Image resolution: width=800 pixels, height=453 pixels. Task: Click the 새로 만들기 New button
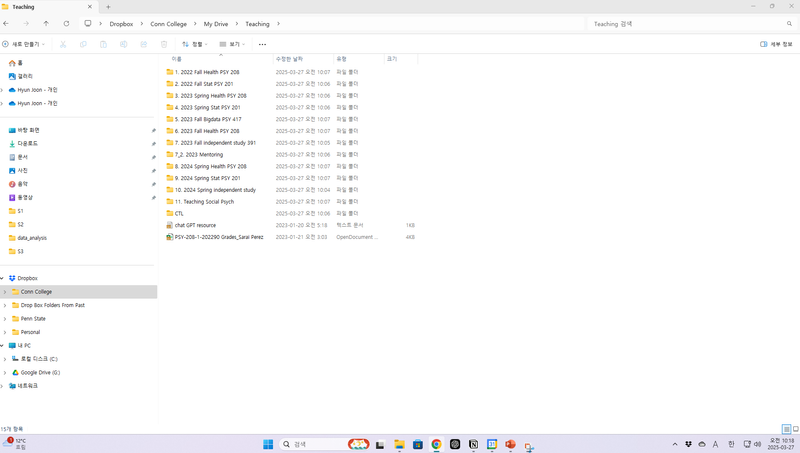pyautogui.click(x=22, y=44)
